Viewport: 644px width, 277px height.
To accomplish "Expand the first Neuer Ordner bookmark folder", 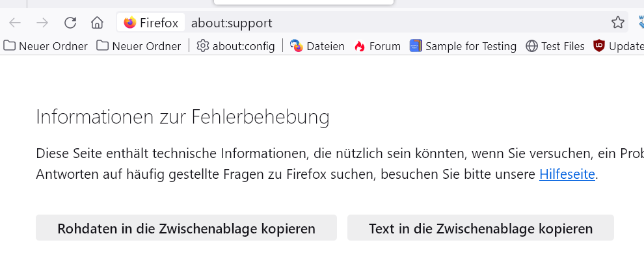I will coord(46,46).
